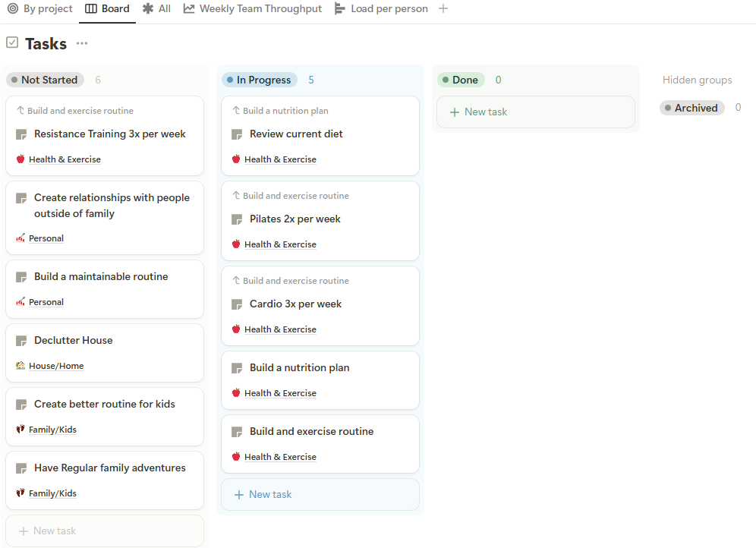This screenshot has height=548, width=756.
Task: Open the Weekly Team Throughput tab
Action: click(x=253, y=9)
